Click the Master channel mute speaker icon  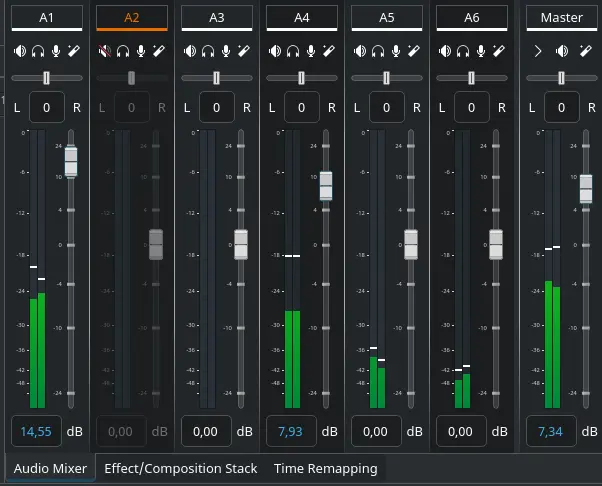tap(562, 51)
